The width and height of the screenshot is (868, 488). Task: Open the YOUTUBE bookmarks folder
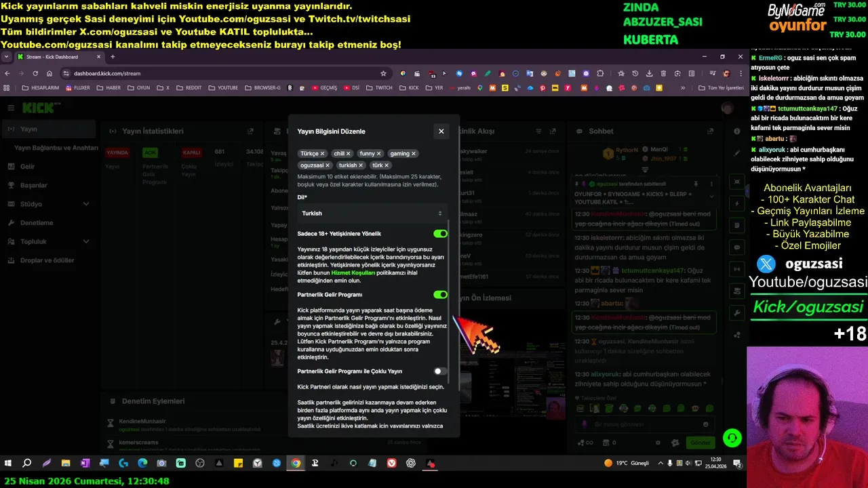point(223,87)
